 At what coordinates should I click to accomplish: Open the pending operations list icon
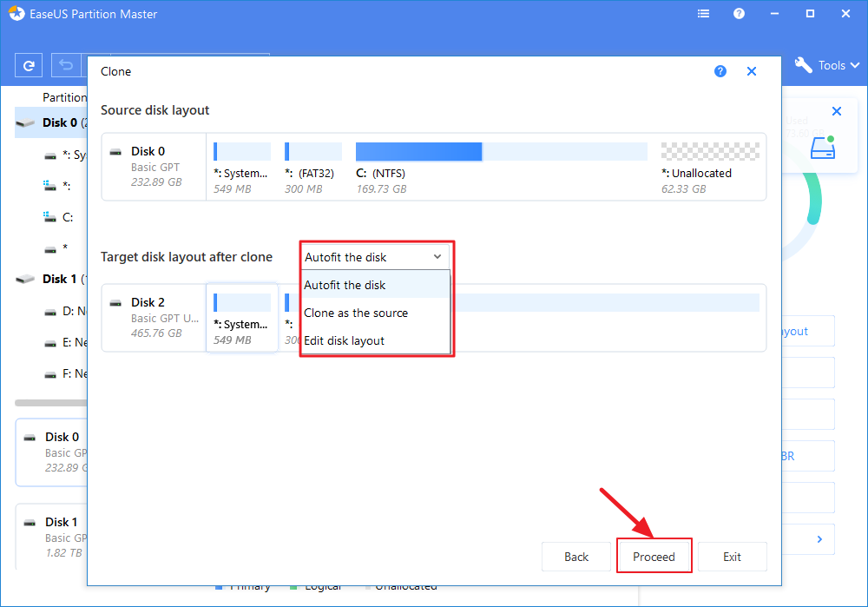703,13
